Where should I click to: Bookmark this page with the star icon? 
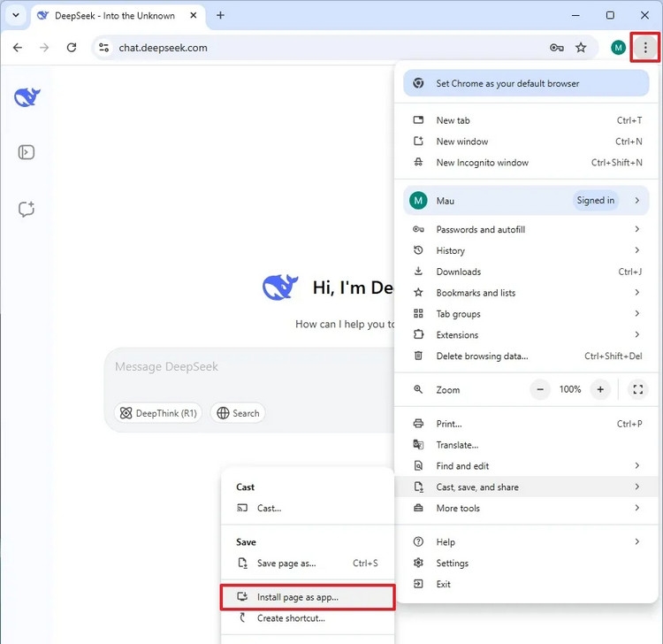click(x=581, y=48)
